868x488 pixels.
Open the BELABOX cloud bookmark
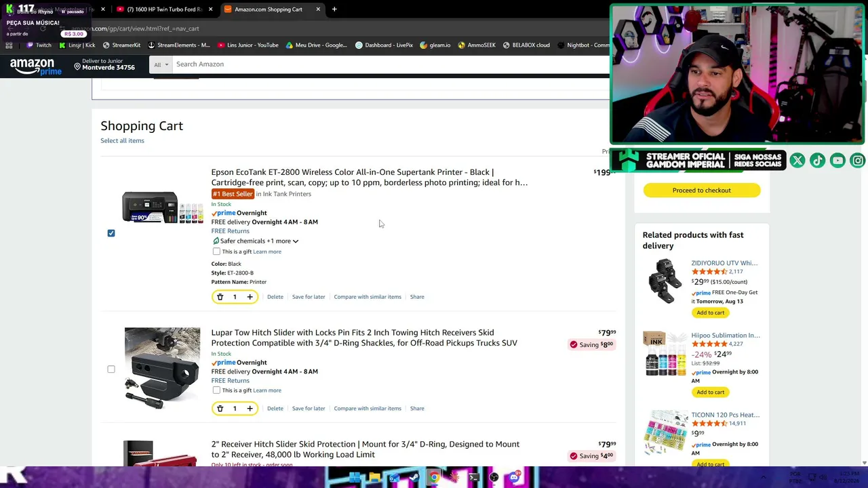(x=526, y=45)
